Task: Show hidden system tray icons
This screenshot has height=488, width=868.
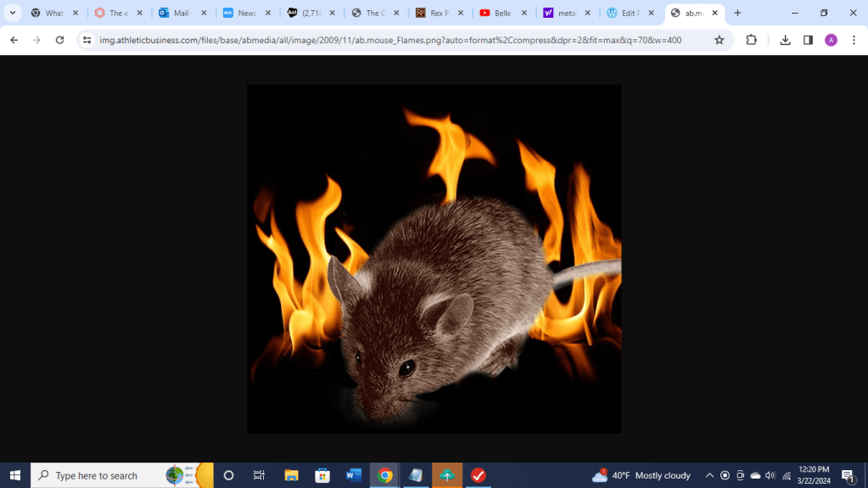Action: [x=709, y=475]
